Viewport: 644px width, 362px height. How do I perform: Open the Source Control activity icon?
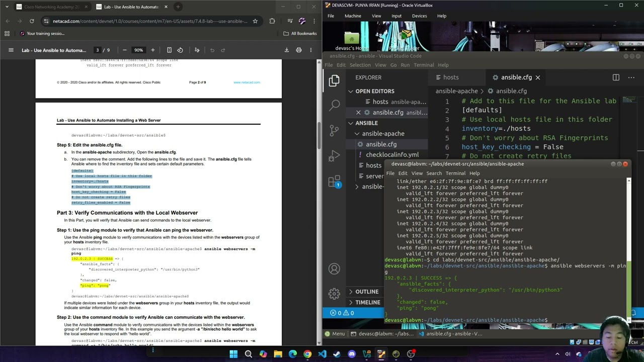[334, 130]
